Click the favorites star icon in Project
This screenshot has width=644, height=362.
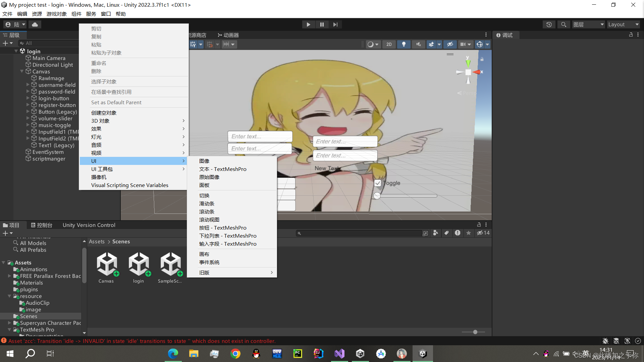(x=469, y=233)
